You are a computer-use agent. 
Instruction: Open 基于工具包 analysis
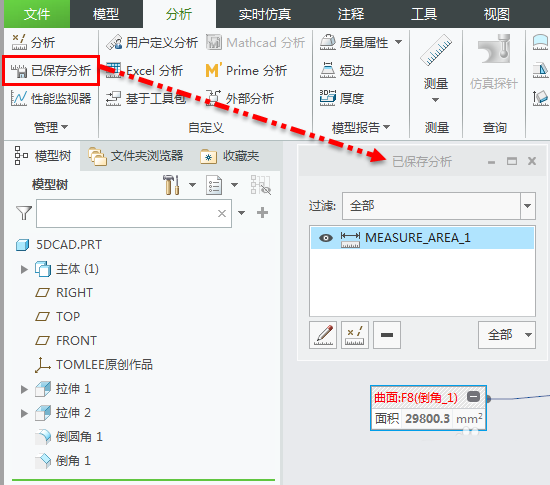(146, 99)
